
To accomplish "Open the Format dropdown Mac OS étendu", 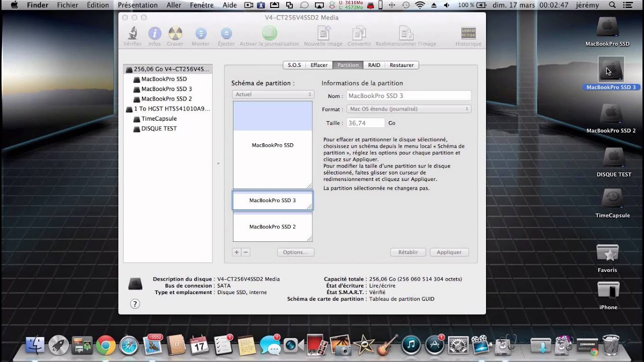I will click(x=409, y=109).
